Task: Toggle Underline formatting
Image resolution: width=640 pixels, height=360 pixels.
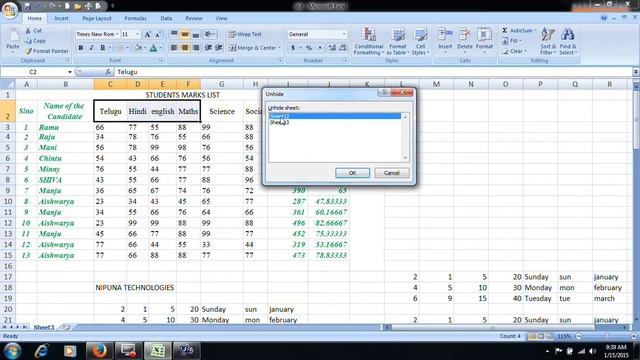Action: (102, 48)
